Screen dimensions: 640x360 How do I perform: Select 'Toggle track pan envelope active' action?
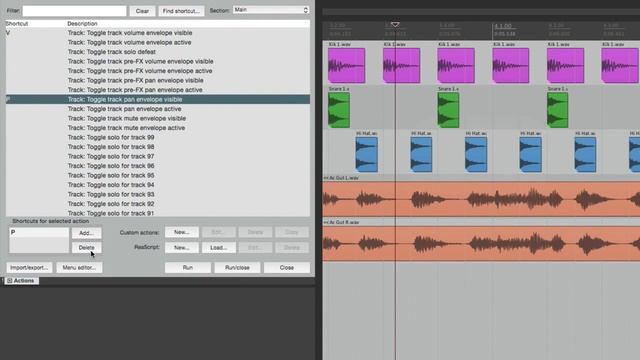pyautogui.click(x=158, y=109)
